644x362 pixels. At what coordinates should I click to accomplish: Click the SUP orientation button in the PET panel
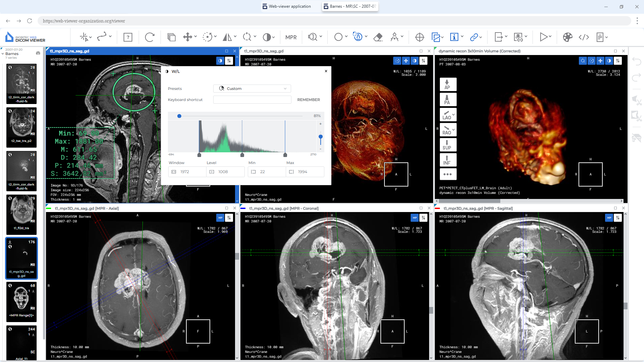(448, 145)
